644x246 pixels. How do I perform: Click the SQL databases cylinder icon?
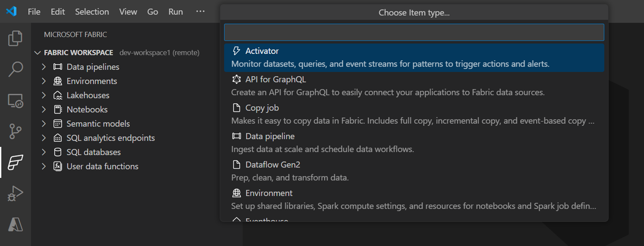pos(58,152)
